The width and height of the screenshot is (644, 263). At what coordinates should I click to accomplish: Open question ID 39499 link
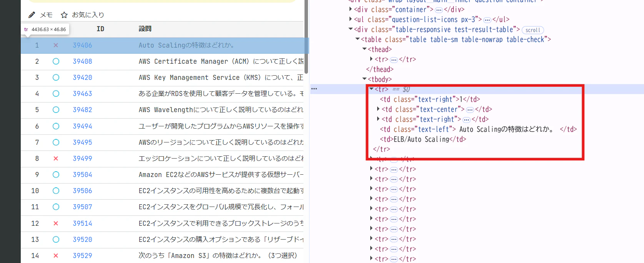[x=83, y=159]
